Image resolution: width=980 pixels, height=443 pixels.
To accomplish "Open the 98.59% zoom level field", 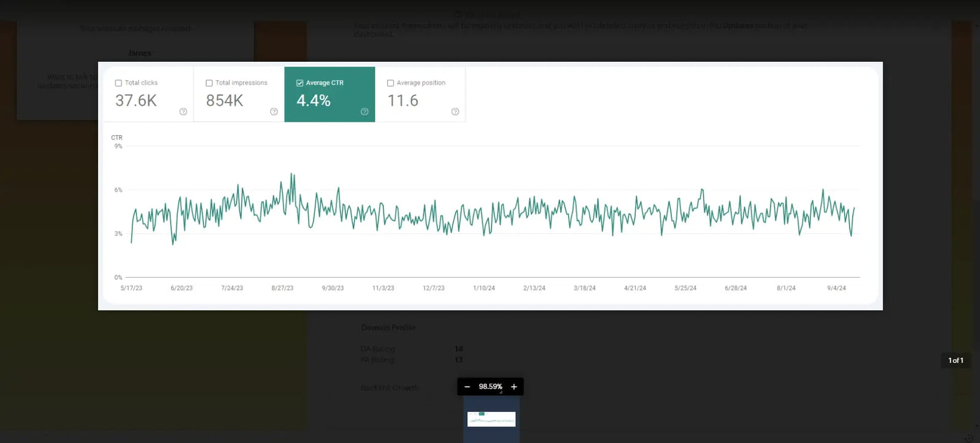I will click(x=490, y=387).
